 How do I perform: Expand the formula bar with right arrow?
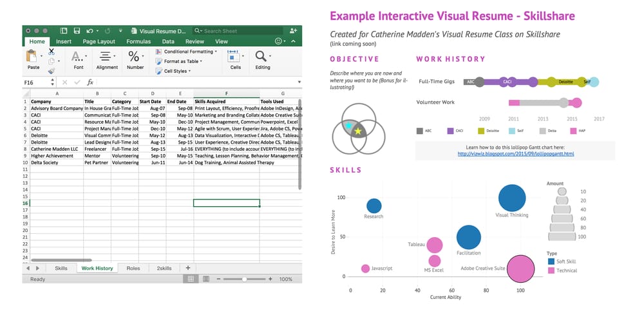pos(299,82)
